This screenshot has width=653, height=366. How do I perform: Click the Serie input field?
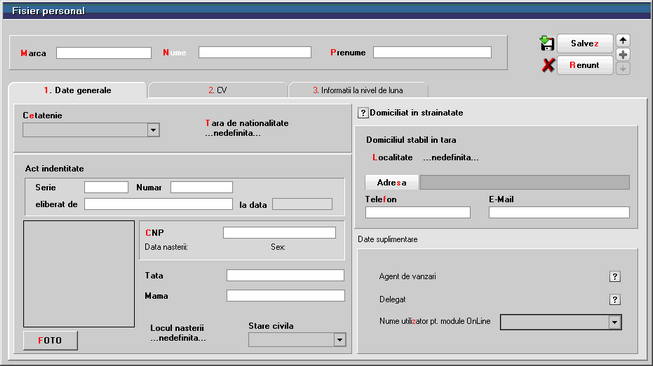point(106,187)
